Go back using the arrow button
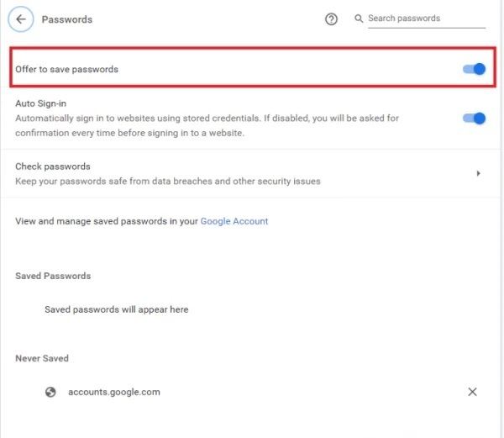This screenshot has width=504, height=438. [x=21, y=19]
